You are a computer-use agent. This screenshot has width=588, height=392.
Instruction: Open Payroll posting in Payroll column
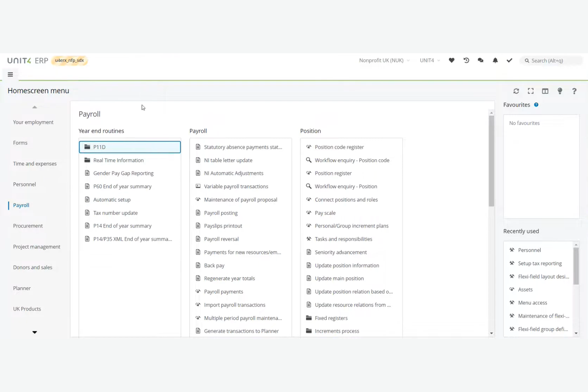(x=221, y=212)
